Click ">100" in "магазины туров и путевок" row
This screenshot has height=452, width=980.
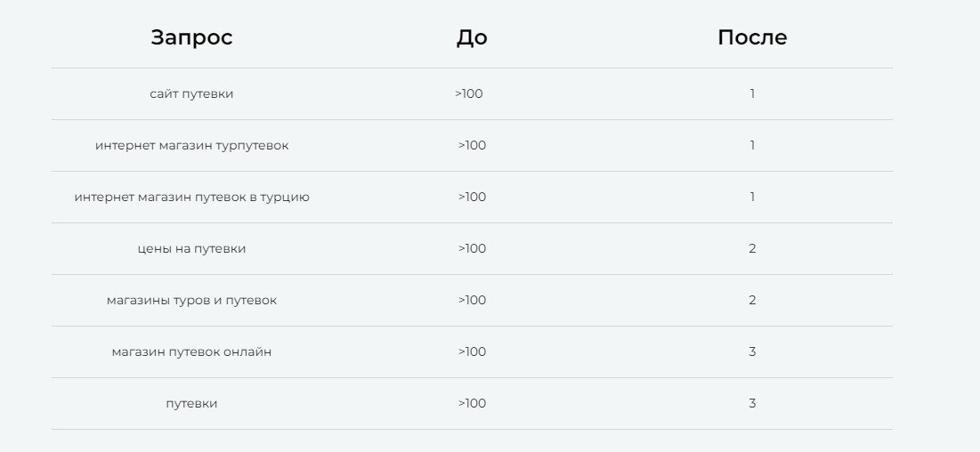473,300
